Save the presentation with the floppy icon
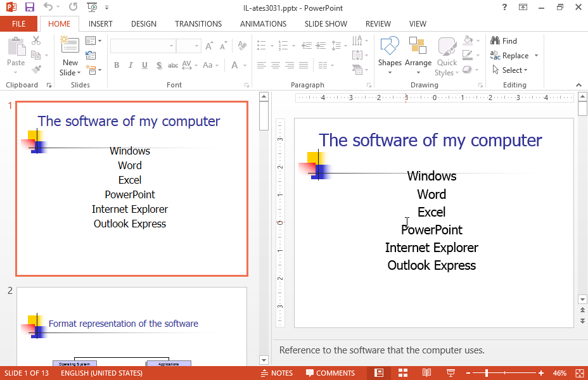The width and height of the screenshot is (588, 380). [29, 7]
